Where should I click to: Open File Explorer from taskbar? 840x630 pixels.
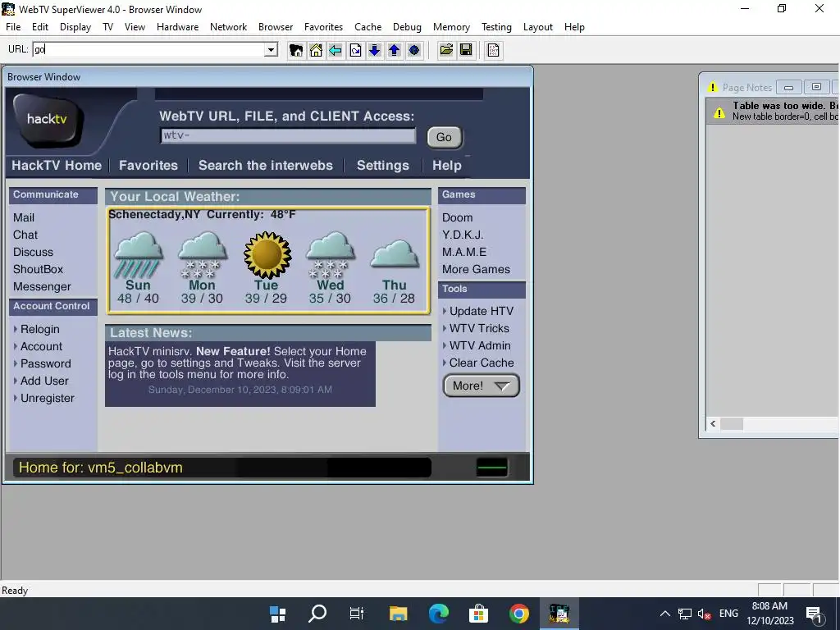tap(398, 614)
